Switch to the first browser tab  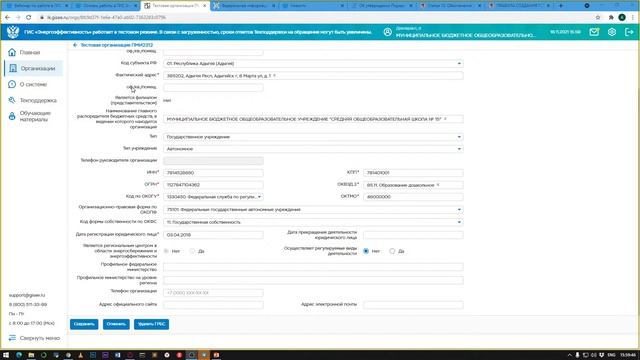(37, 6)
